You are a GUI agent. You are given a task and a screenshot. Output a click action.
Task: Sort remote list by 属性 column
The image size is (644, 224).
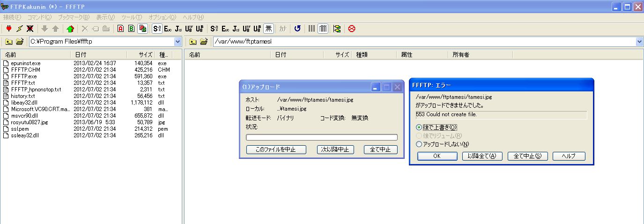pos(423,55)
